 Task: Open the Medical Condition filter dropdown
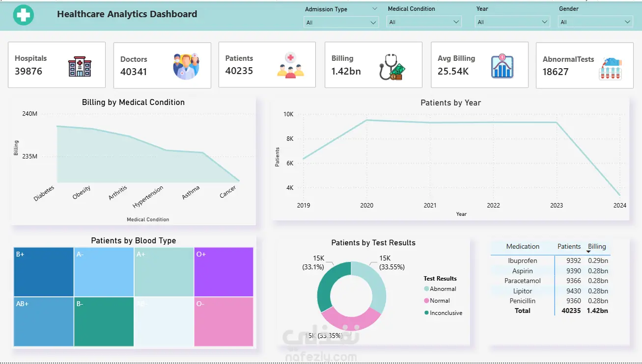(424, 22)
